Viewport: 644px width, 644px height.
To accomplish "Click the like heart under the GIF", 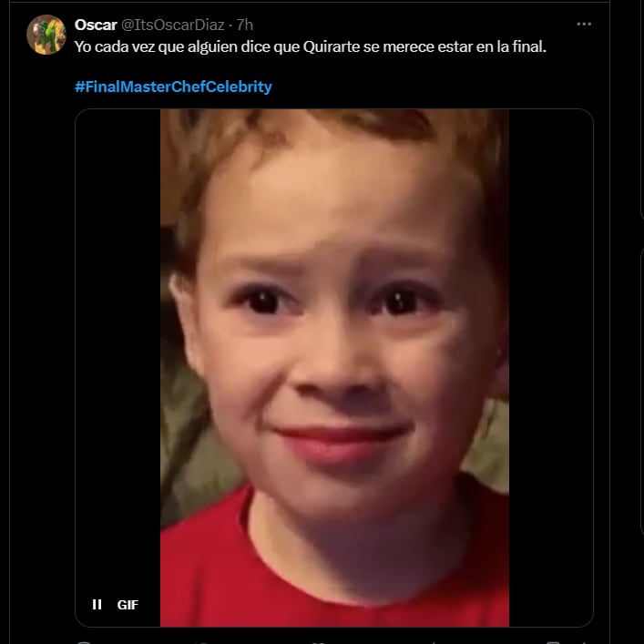I will click(x=320, y=642).
